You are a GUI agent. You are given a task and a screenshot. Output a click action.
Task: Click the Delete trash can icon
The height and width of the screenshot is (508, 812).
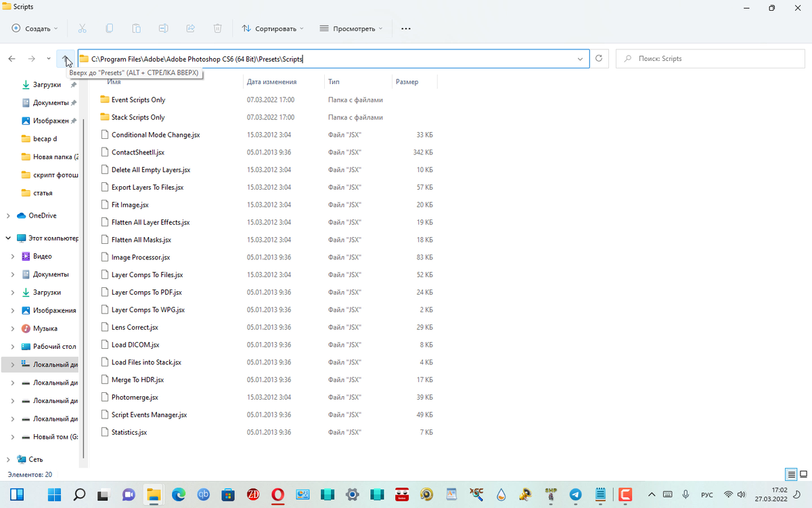[217, 28]
